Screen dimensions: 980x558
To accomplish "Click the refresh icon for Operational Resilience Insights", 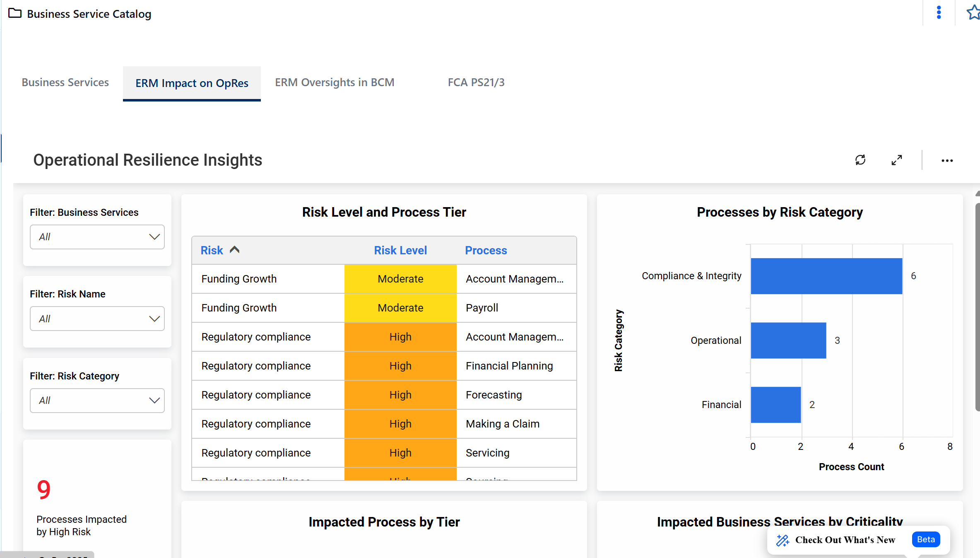I will pos(860,160).
